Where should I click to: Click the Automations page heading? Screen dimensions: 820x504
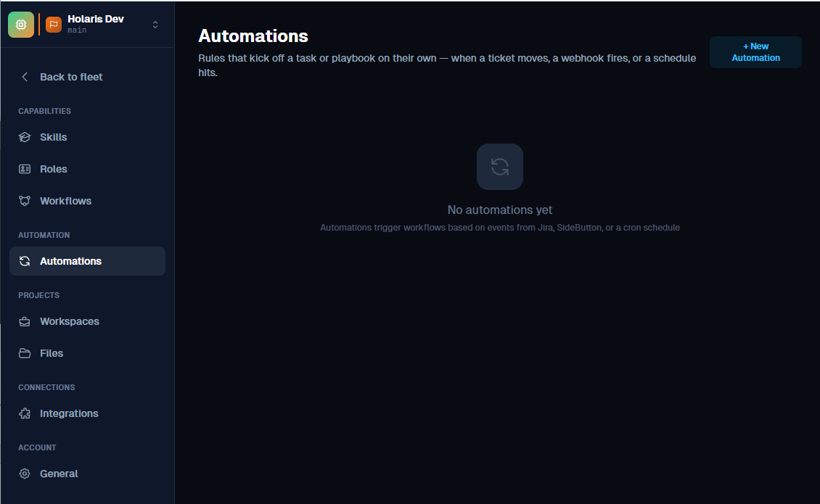253,36
